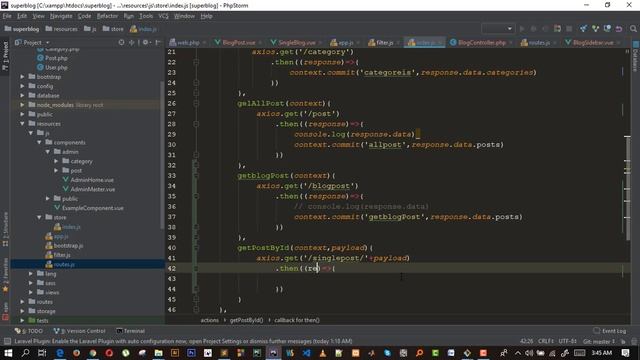Open the Tools menu
The height and width of the screenshot is (360, 640).
[146, 16]
